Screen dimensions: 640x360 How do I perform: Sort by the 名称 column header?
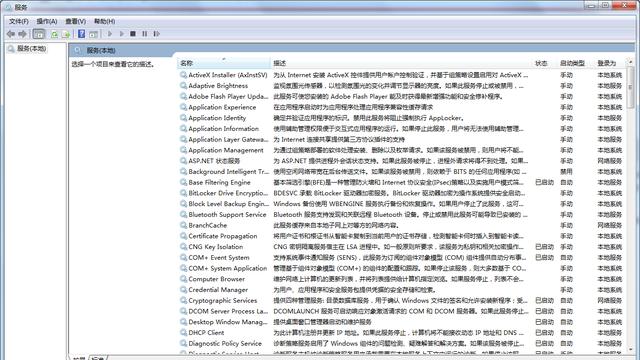tap(223, 63)
